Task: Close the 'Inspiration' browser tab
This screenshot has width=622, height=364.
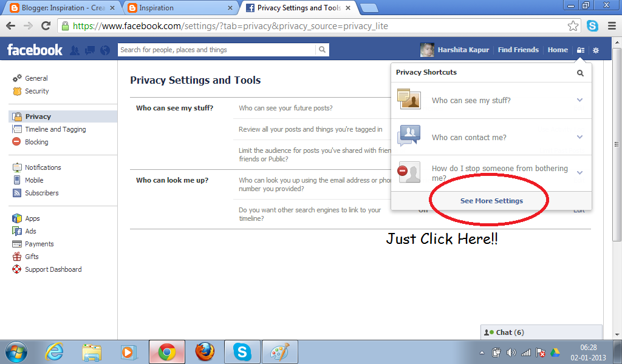Action: pos(230,8)
